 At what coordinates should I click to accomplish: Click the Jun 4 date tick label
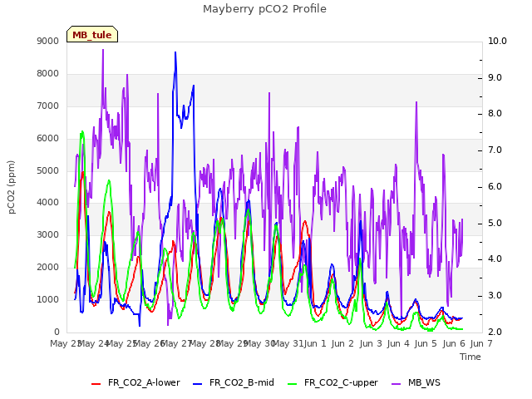[398, 343]
